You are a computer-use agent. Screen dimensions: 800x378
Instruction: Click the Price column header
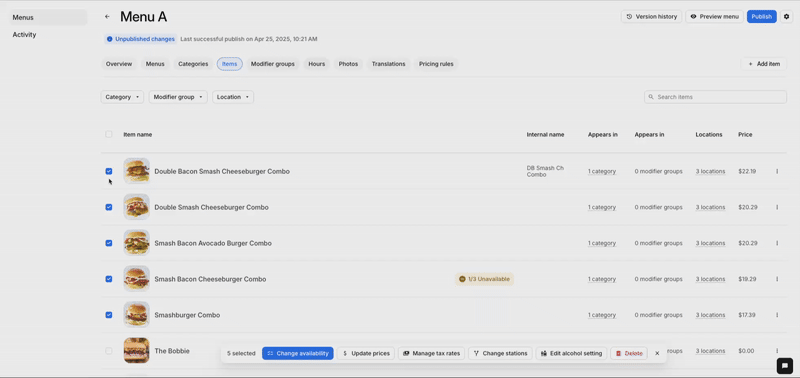point(745,135)
